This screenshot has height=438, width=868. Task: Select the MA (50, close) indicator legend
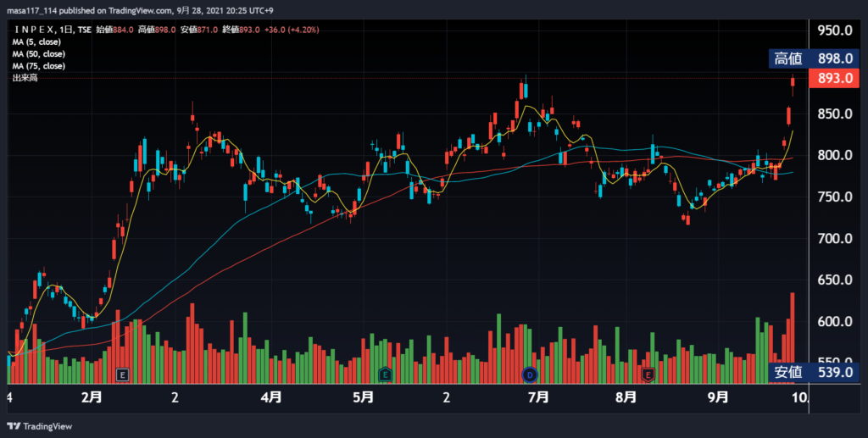point(39,54)
